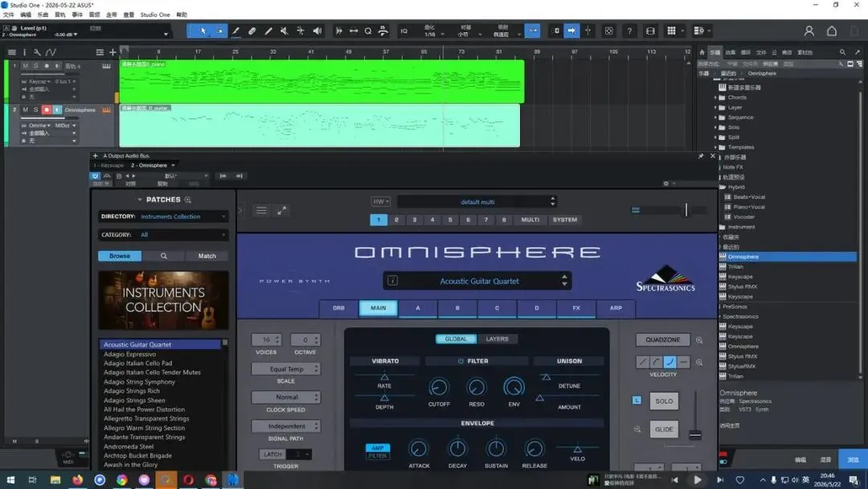Select the Line draw tool
This screenshot has width=868, height=489.
pos(268,31)
